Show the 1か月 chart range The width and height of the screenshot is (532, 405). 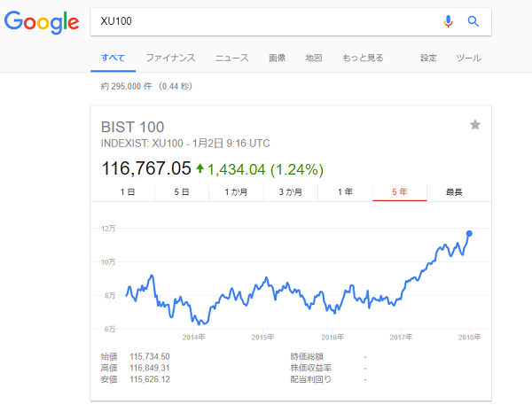click(x=237, y=192)
